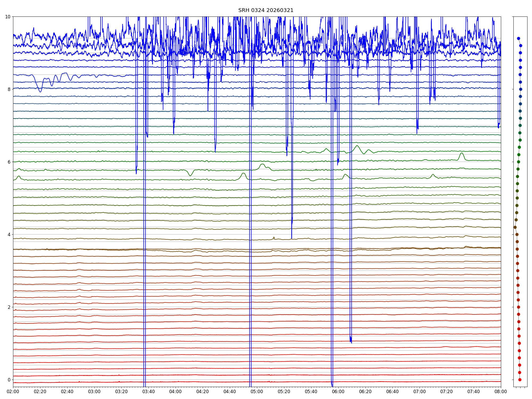
Task: Select y-axis tick label 0
Action: click(9, 380)
